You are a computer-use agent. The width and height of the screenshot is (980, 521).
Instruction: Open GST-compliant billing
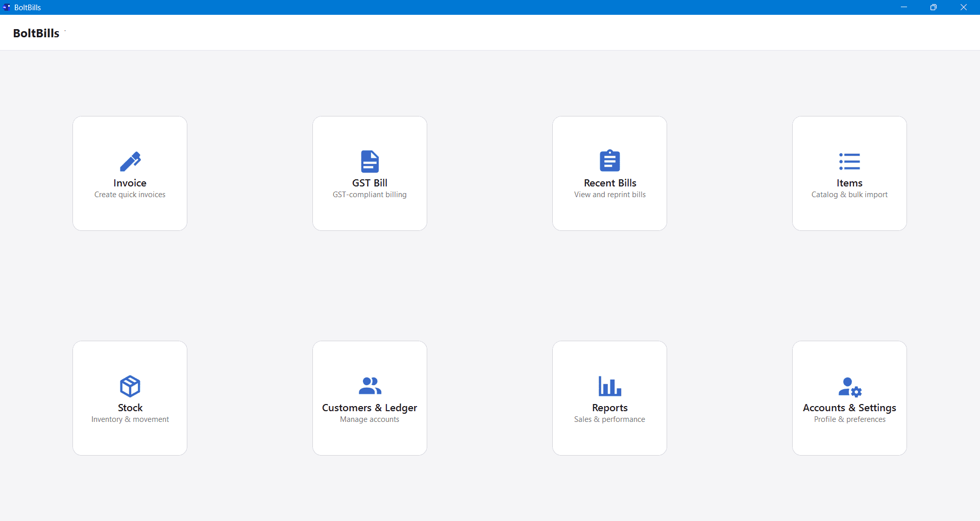(370, 173)
